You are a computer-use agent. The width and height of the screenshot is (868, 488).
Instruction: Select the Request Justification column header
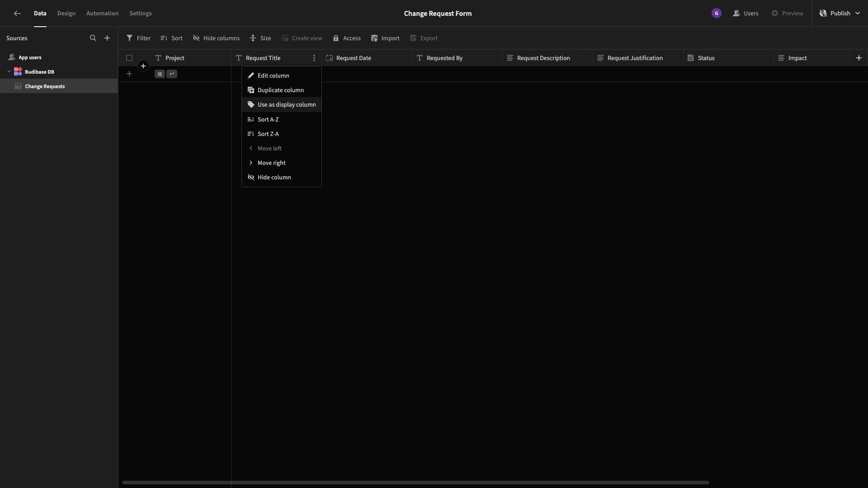(x=638, y=58)
